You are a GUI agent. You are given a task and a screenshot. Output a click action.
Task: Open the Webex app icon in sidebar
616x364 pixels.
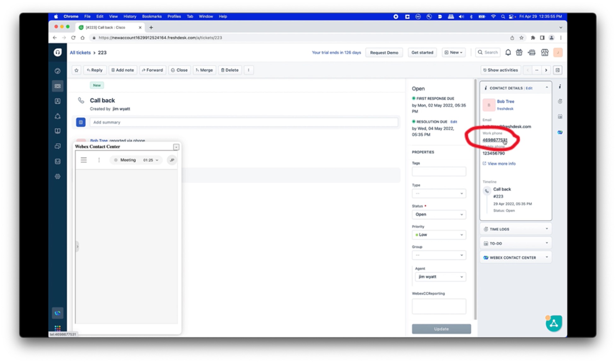(x=57, y=313)
